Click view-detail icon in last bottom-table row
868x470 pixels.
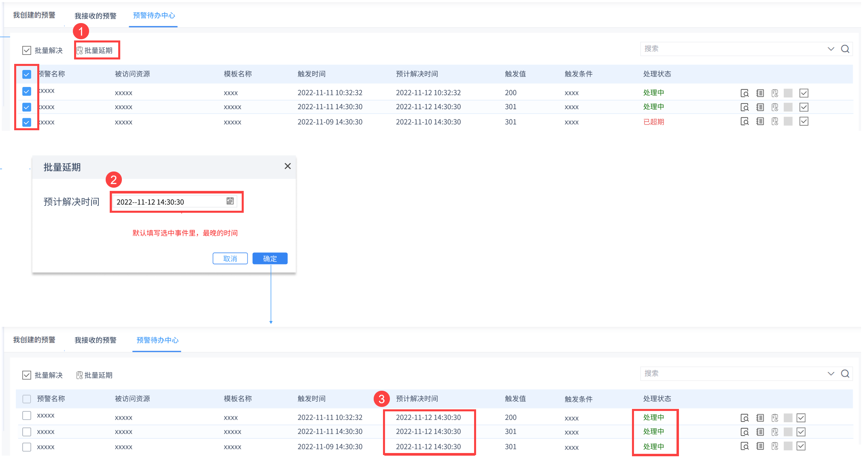pos(744,446)
